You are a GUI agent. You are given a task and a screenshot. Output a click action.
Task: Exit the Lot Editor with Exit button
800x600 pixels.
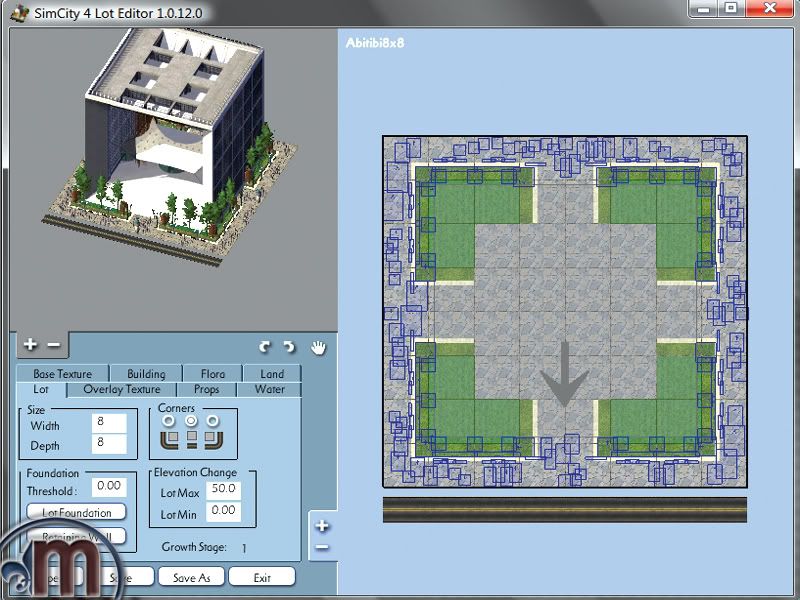click(262, 578)
